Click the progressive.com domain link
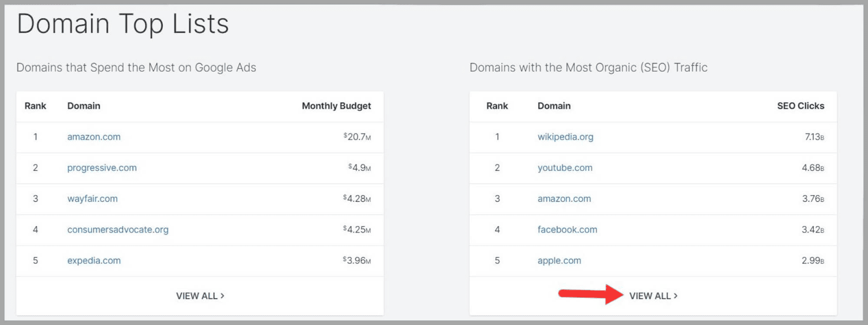The height and width of the screenshot is (325, 868). point(102,168)
